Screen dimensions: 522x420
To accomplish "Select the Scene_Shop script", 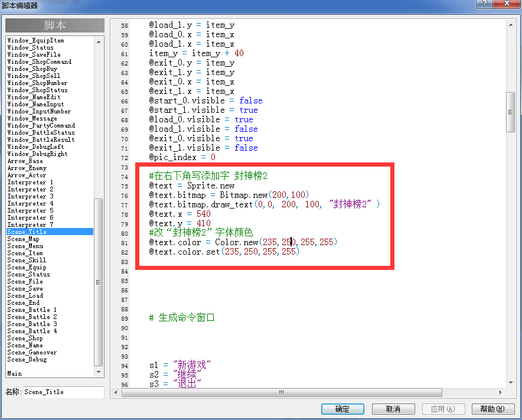I will 50,338.
